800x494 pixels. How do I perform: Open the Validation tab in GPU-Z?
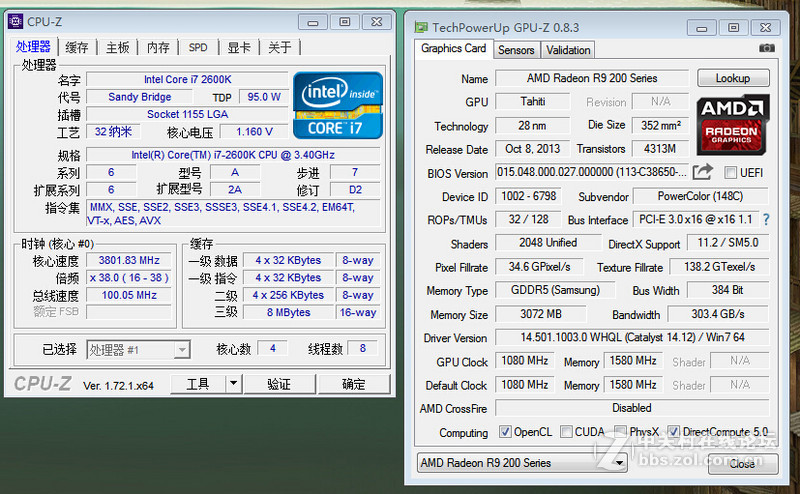pos(568,50)
